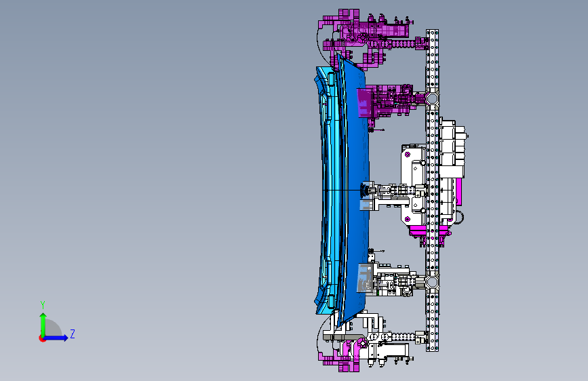588x381 pixels.
Task: Click the blue Z axis arrow of the triad
Action: pos(56,338)
